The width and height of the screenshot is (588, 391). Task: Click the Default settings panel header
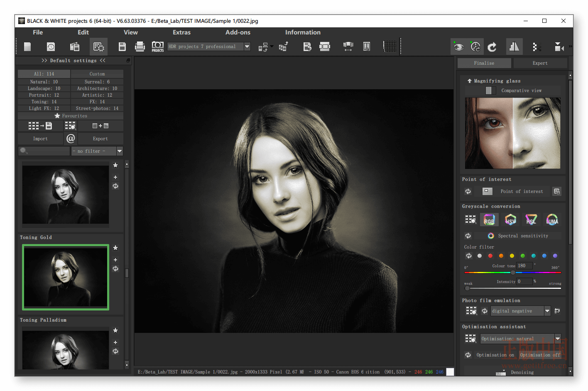(73, 61)
